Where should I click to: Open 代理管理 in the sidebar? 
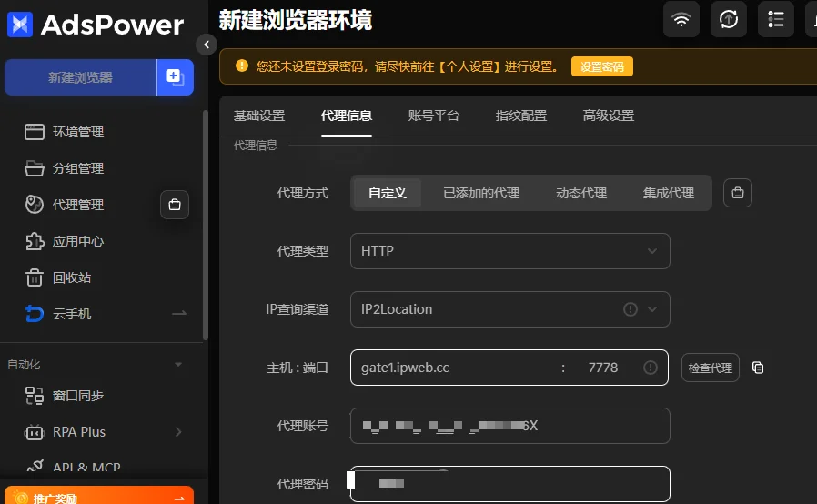point(77,205)
